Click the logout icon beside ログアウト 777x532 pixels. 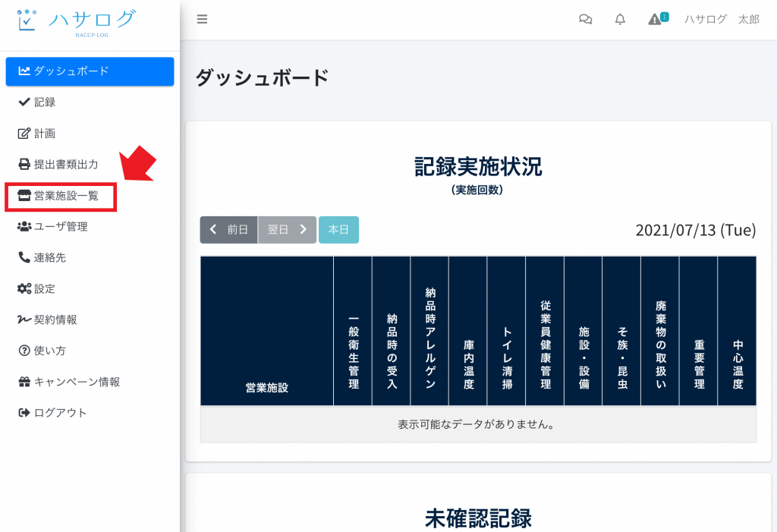click(24, 413)
